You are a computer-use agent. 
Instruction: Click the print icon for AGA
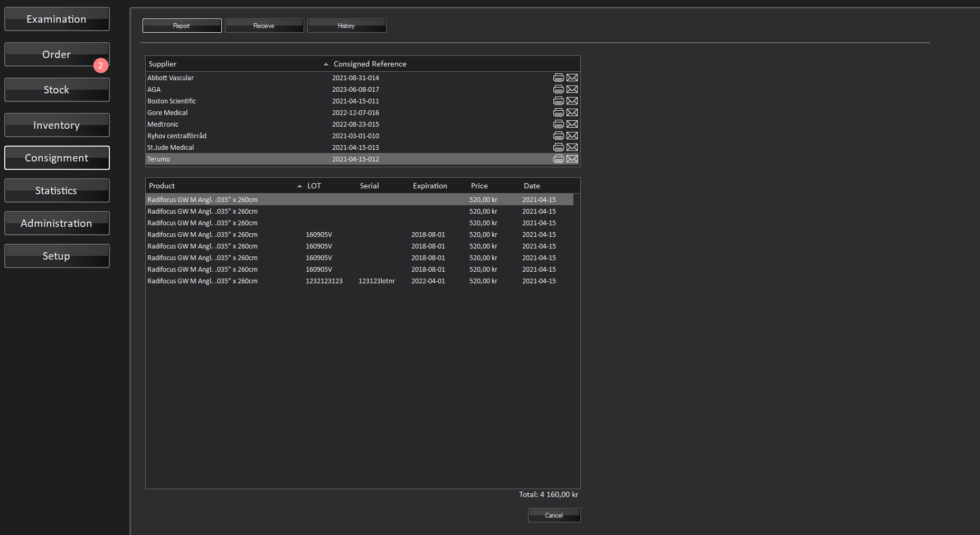[x=558, y=89]
